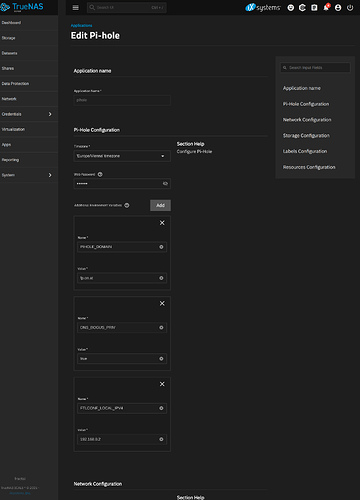The width and height of the screenshot is (360, 500).
Task: Remove the FTLCONF_LOCAL_IPV4 environment variable entry
Action: click(162, 384)
